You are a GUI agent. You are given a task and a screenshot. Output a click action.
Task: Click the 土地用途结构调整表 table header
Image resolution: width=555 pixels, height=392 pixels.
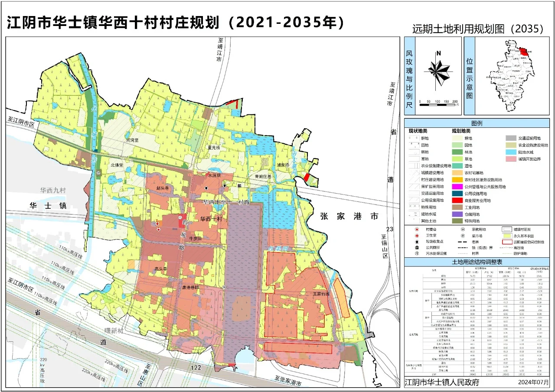[x=477, y=262]
